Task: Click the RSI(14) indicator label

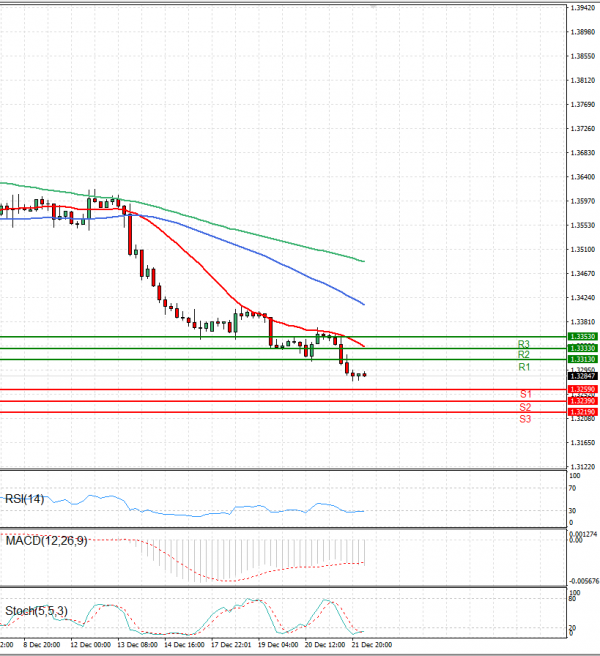Action: 24,499
